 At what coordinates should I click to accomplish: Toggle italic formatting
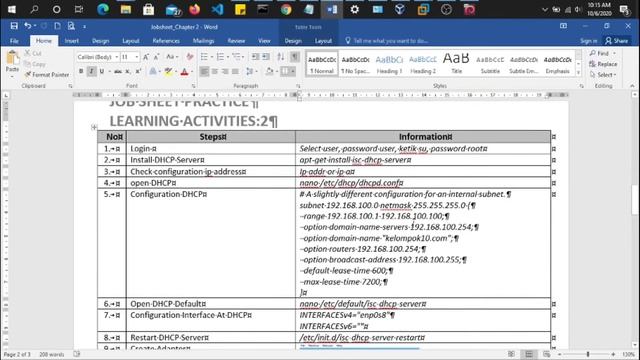coord(91,71)
